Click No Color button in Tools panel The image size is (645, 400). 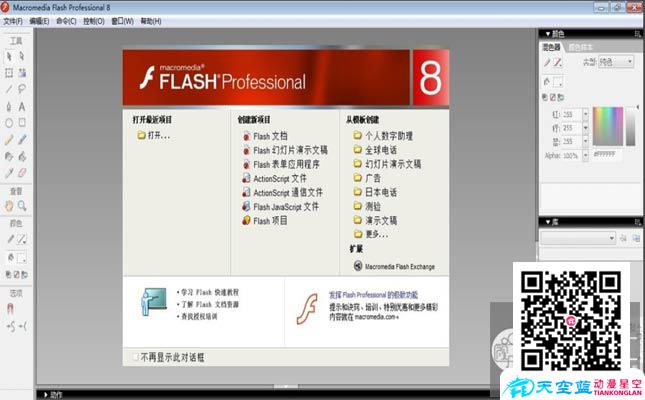click(16, 274)
